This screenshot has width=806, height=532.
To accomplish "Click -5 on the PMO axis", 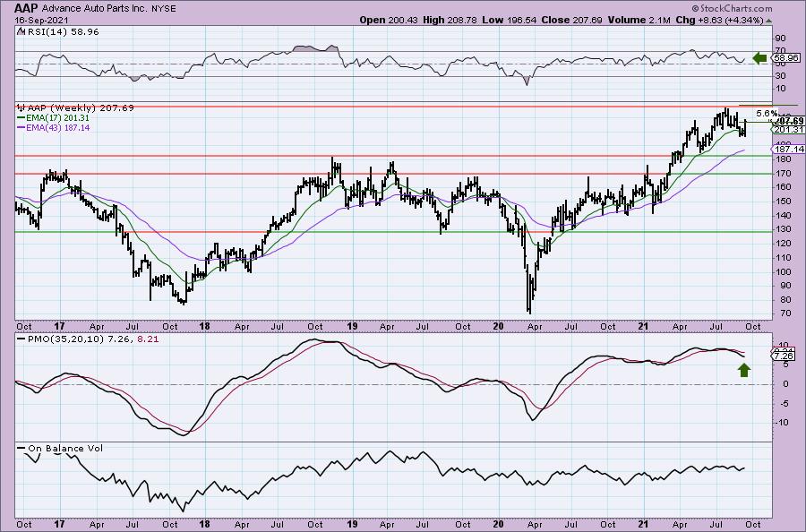I will 783,404.
